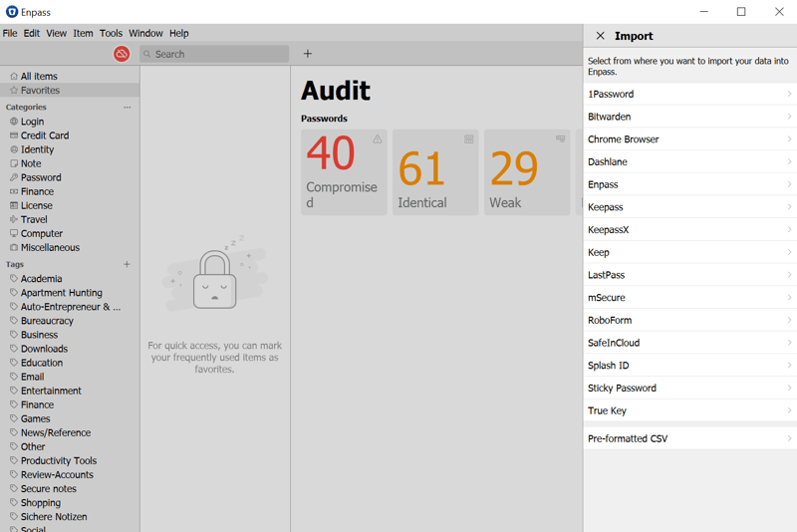Screen dimensions: 797x532
Task: Click the Computer monitor icon
Action: (x=14, y=233)
